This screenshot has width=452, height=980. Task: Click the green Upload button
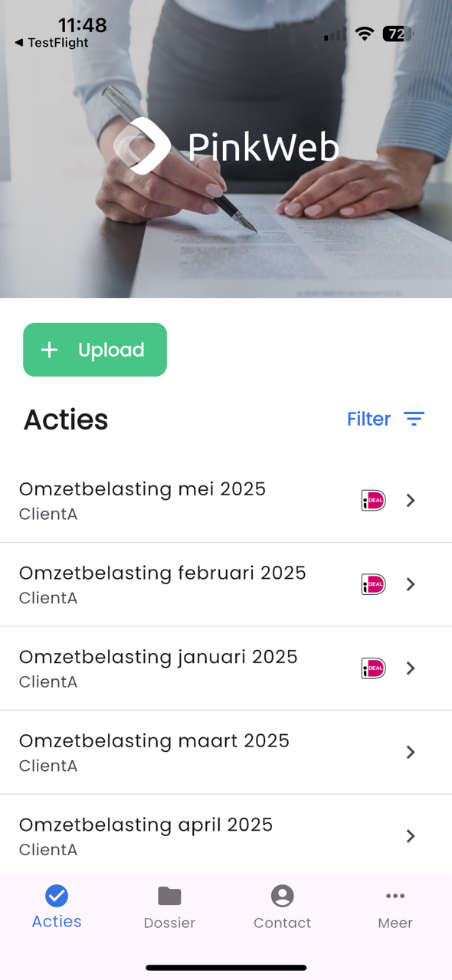[x=95, y=350]
